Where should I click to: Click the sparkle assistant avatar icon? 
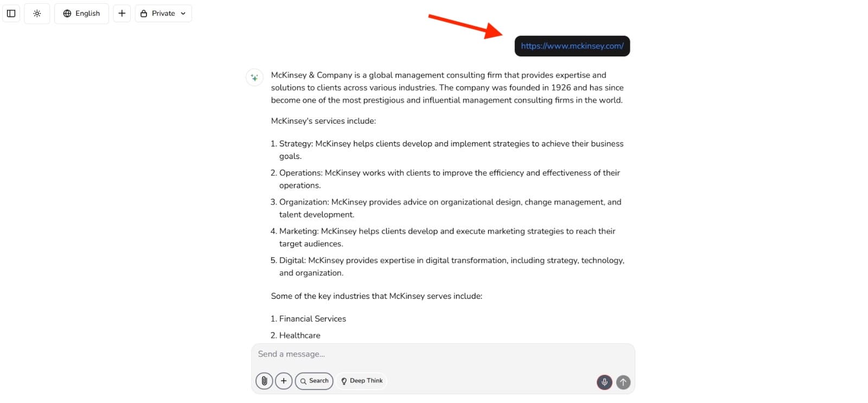(254, 78)
